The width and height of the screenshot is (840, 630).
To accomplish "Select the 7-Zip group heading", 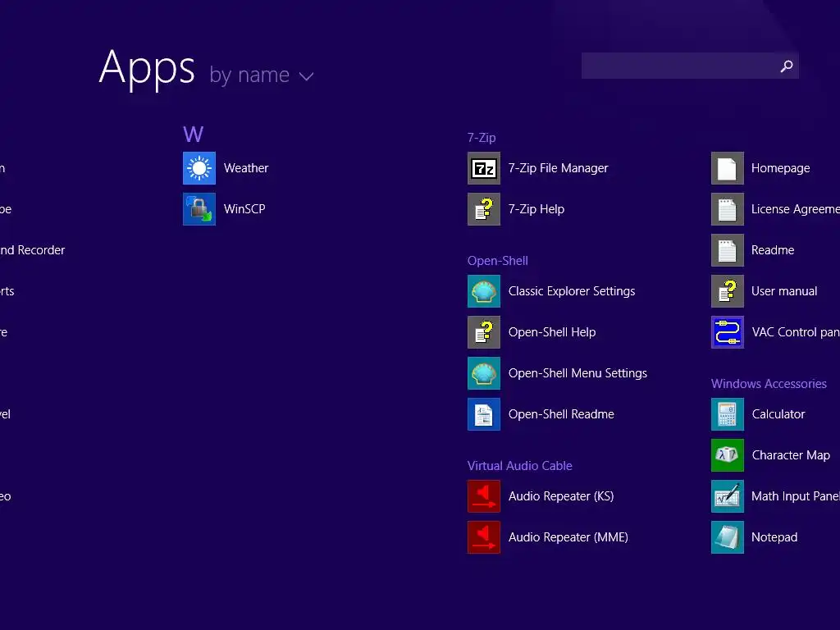I will tap(482, 138).
